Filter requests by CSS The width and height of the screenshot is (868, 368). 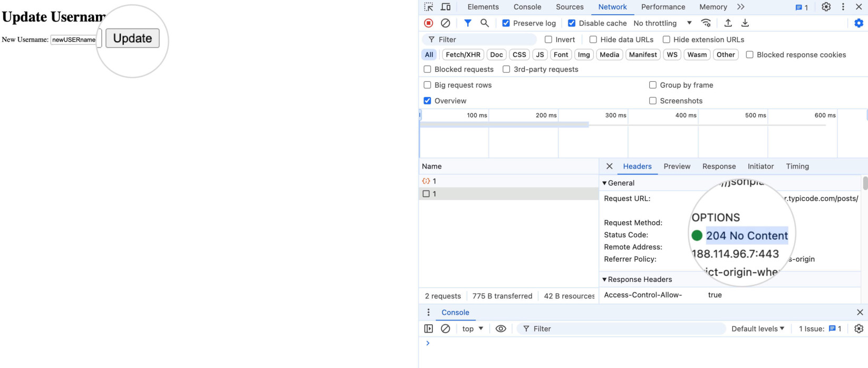(519, 55)
